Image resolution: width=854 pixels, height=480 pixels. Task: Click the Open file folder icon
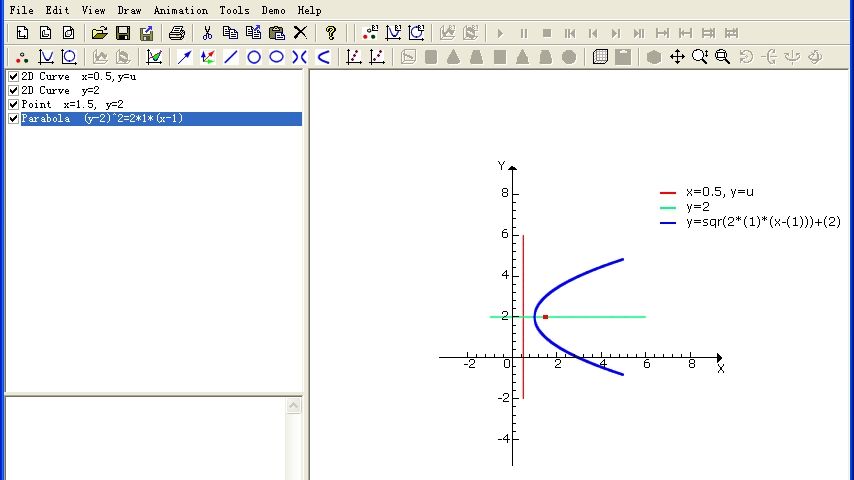[100, 33]
